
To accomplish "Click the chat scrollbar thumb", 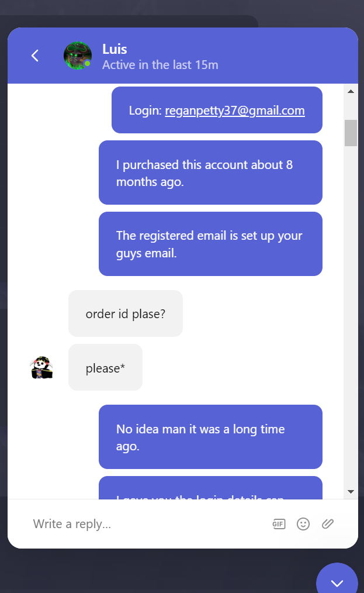I will [x=351, y=133].
